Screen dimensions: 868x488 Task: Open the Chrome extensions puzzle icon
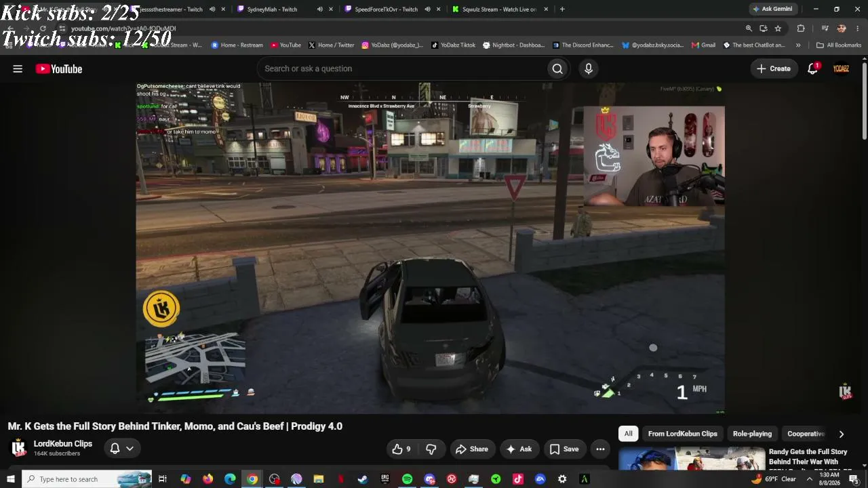(801, 28)
